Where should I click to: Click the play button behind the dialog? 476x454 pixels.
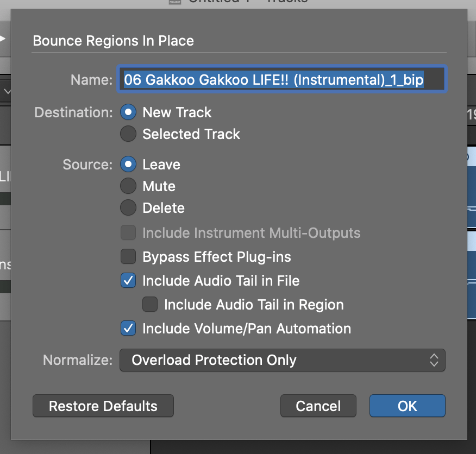pyautogui.click(x=3, y=38)
